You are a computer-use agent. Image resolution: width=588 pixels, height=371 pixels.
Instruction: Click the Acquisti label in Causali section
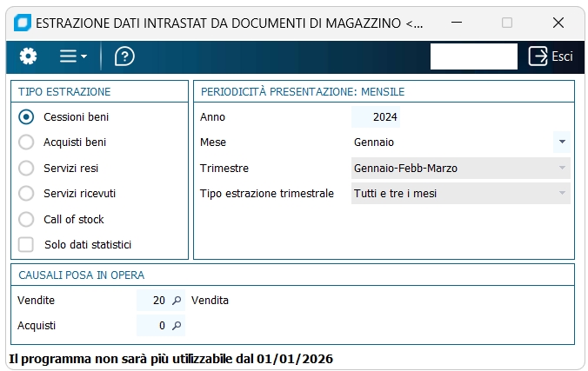click(37, 325)
